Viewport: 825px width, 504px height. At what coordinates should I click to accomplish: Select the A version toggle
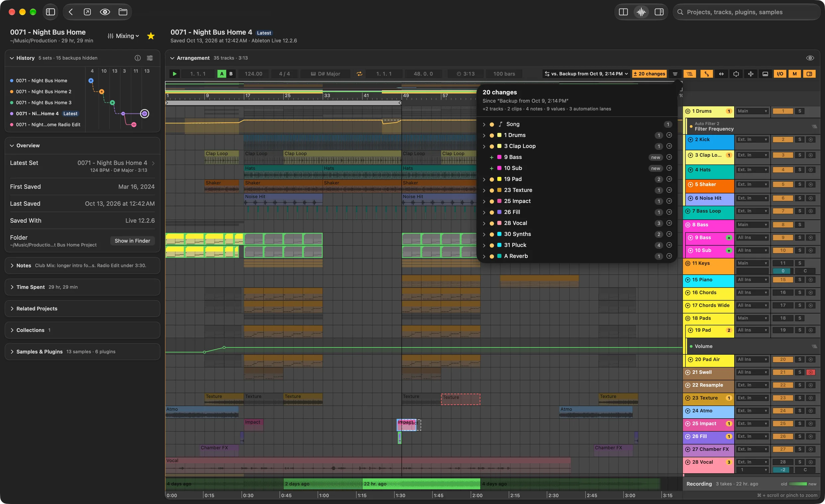click(x=222, y=73)
